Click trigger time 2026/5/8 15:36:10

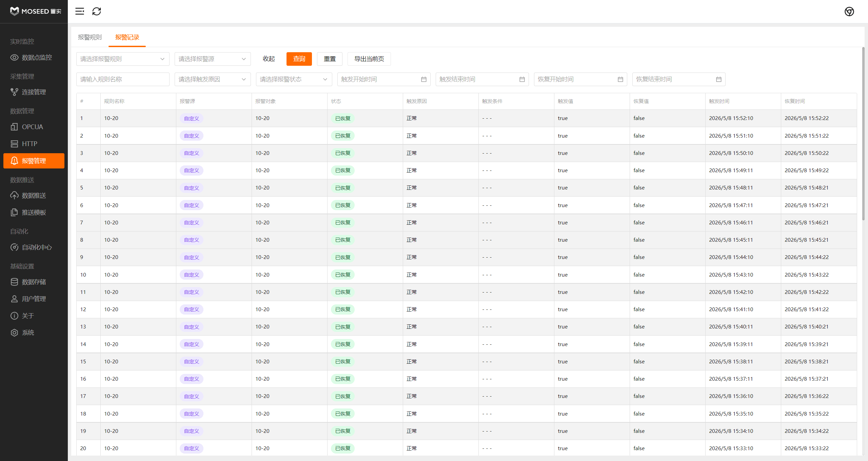pos(731,396)
